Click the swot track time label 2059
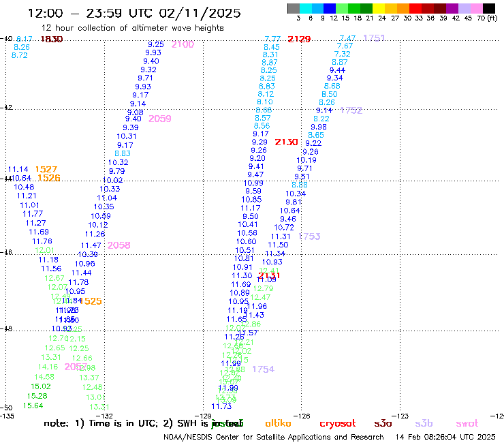Screen dimensions: 504x443 coord(160,119)
